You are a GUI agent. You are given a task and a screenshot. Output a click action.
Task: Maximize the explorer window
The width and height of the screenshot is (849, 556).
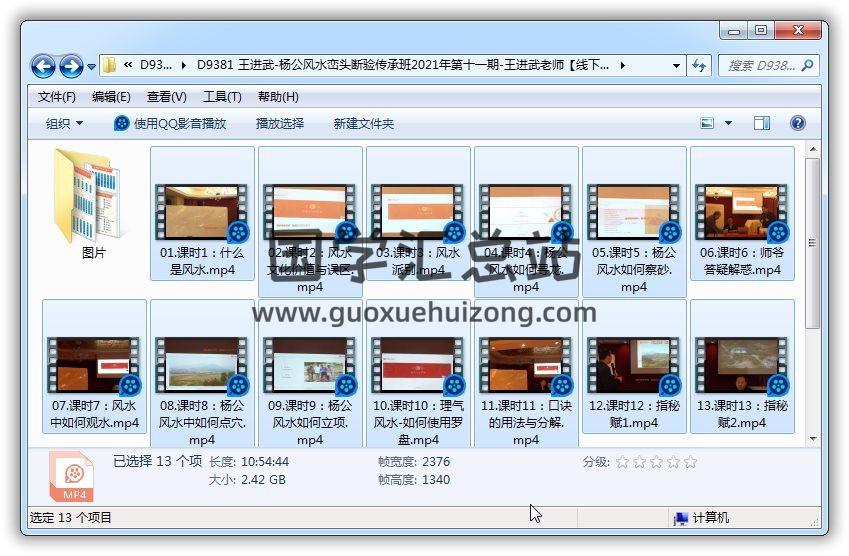tap(761, 31)
